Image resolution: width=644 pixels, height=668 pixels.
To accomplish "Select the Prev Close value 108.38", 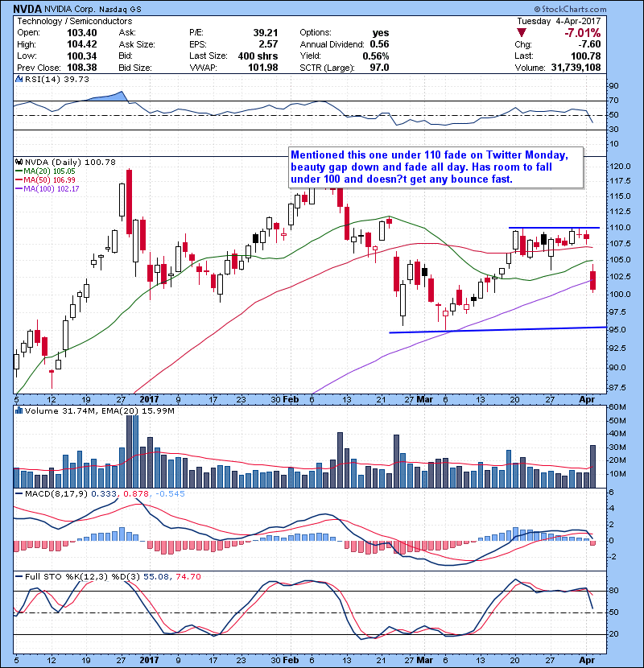I will [82, 68].
